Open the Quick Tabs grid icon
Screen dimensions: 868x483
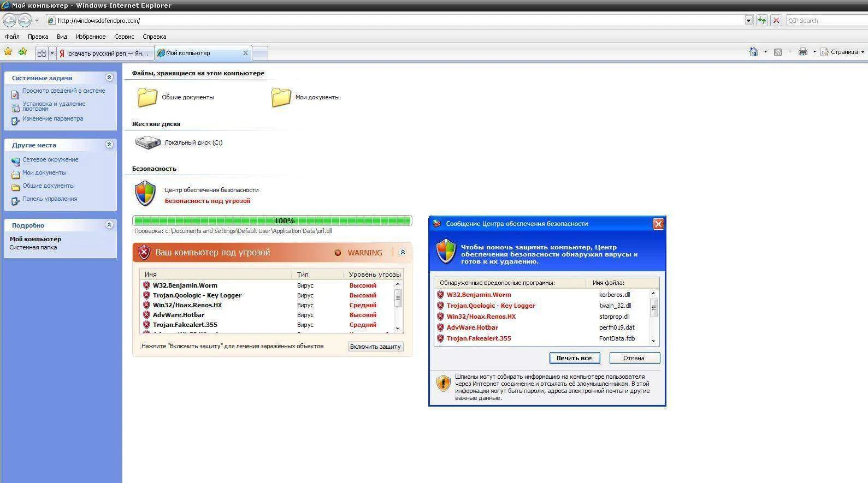click(x=42, y=53)
